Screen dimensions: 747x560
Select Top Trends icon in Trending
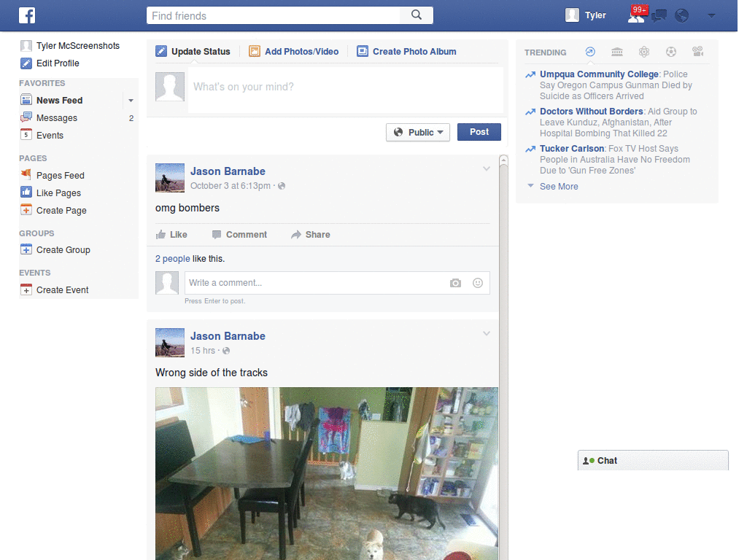590,52
